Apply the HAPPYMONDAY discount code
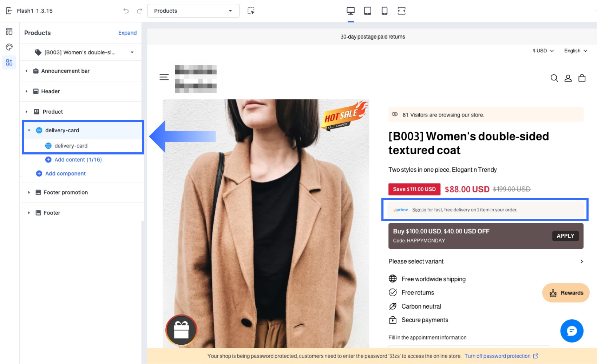The width and height of the screenshot is (597, 364). (x=565, y=236)
